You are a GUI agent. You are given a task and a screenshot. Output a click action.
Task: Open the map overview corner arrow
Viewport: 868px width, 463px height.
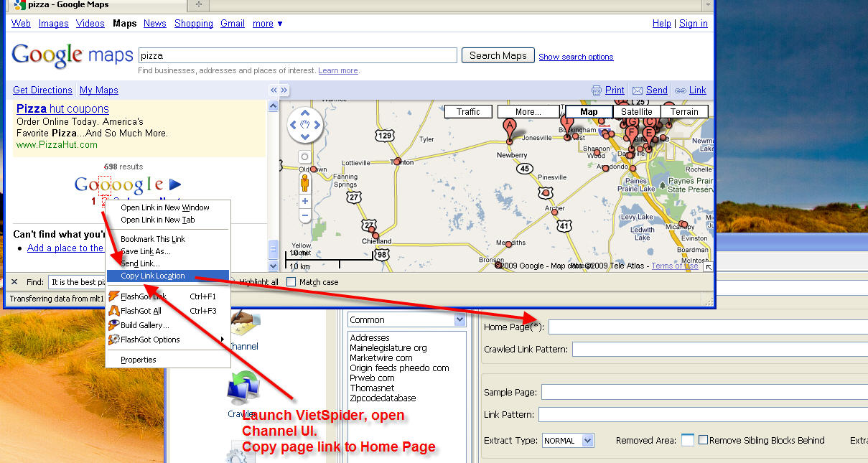tap(709, 266)
